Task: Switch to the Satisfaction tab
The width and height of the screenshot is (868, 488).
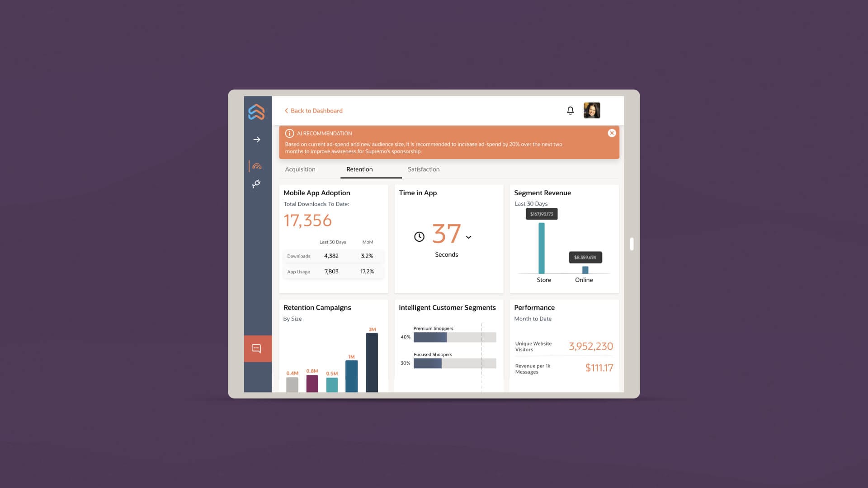Action: click(x=423, y=169)
